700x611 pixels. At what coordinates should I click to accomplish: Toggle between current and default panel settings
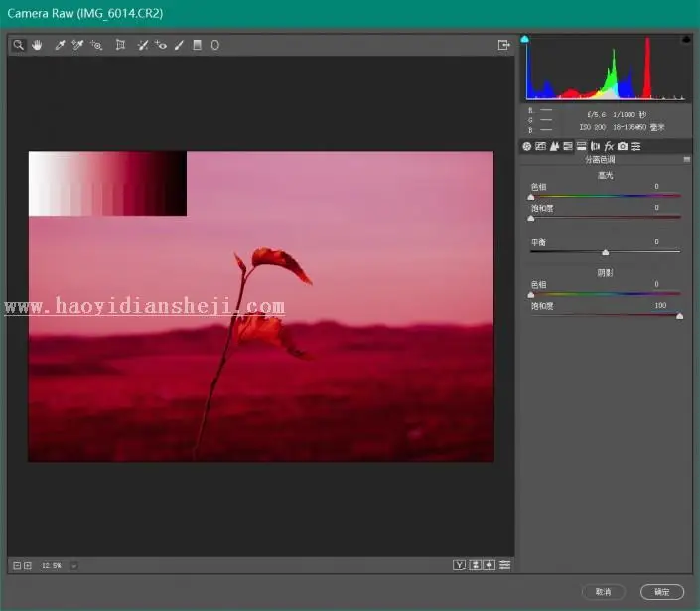click(x=505, y=565)
